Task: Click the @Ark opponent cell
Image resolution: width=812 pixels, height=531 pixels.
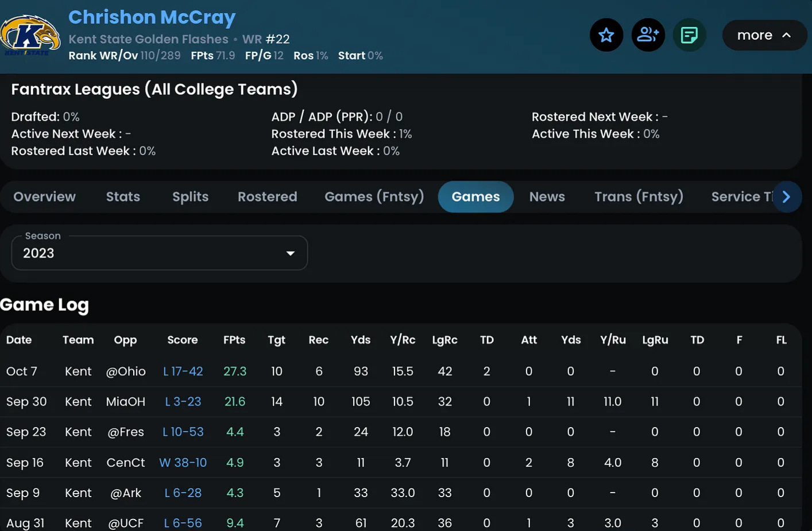Action: click(x=126, y=493)
